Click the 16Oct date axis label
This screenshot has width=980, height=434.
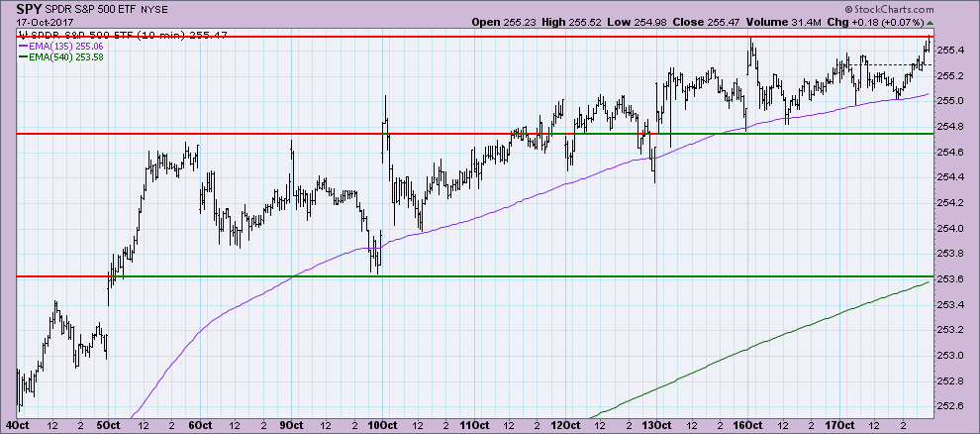click(748, 425)
